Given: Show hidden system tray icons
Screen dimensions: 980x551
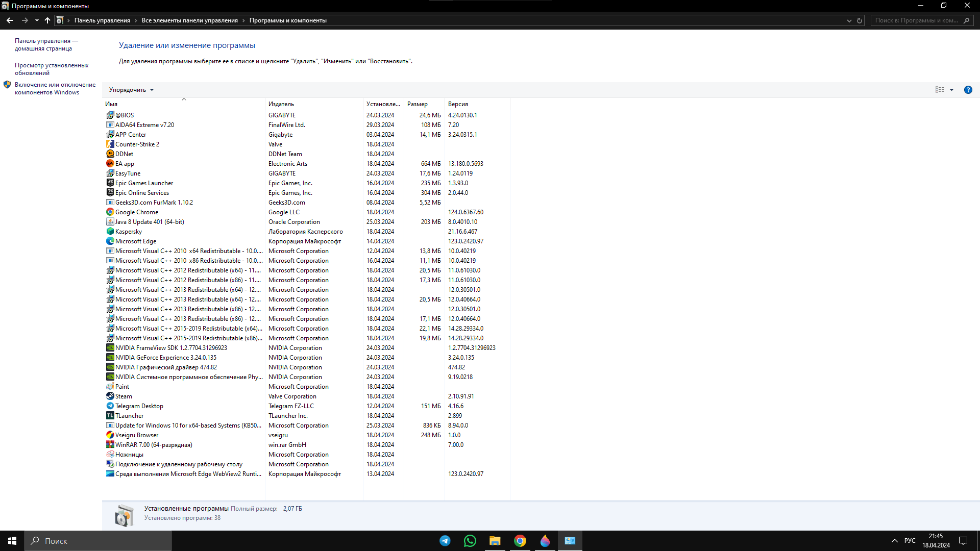Looking at the screenshot, I should 894,541.
